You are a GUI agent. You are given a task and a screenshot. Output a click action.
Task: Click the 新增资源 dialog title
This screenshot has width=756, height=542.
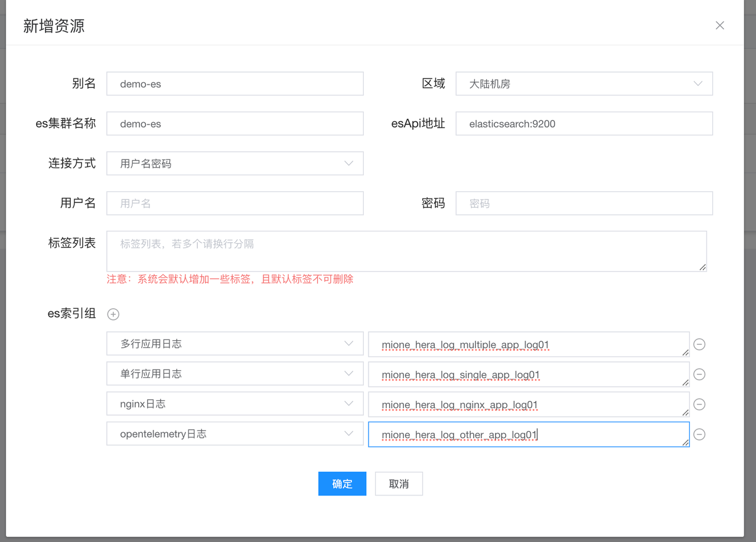tap(54, 26)
